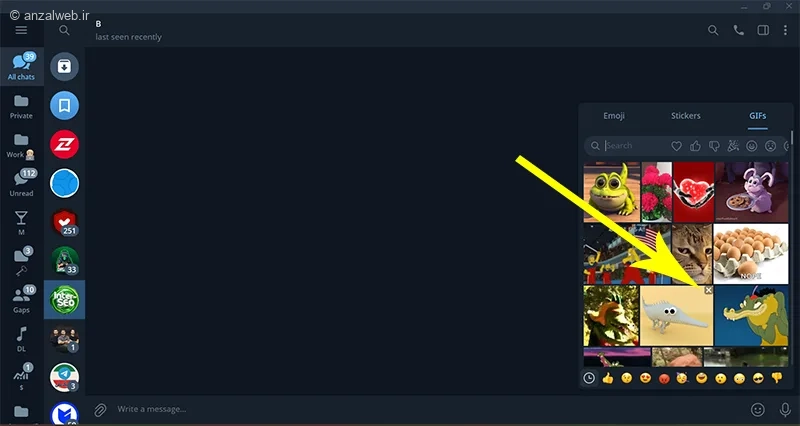Image resolution: width=800 pixels, height=426 pixels.
Task: Toggle the emoji panel smiley button
Action: coord(758,409)
